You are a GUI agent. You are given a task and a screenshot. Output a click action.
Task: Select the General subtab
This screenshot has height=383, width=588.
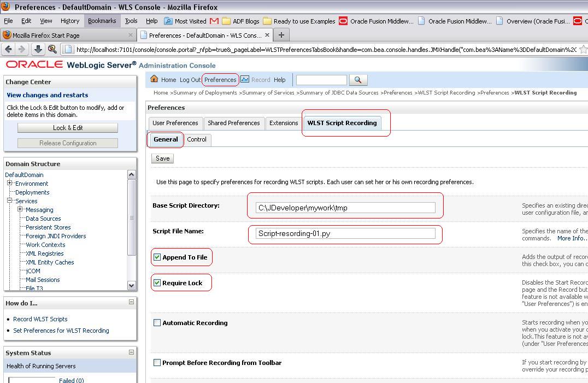pos(166,139)
